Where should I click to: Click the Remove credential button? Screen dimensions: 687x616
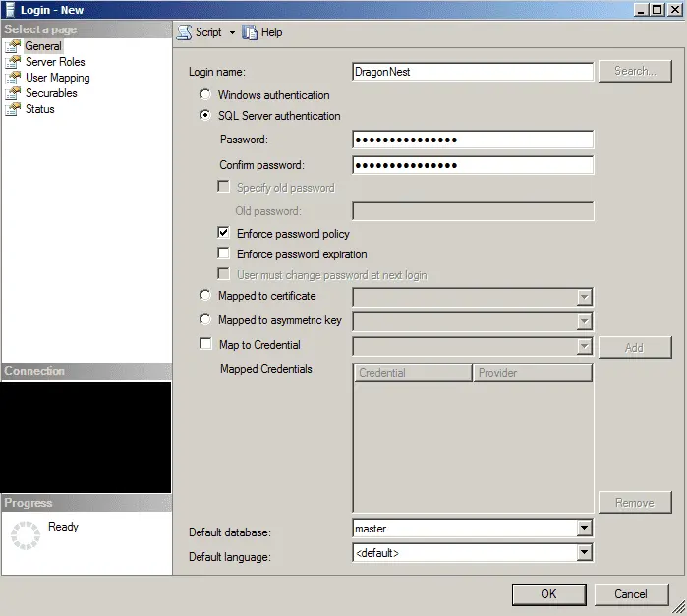click(635, 503)
